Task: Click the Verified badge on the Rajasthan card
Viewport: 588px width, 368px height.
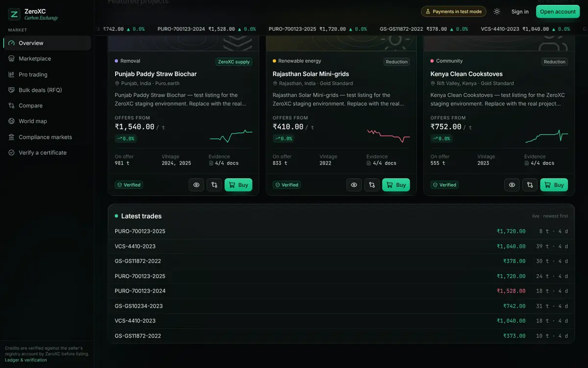Action: (x=287, y=185)
